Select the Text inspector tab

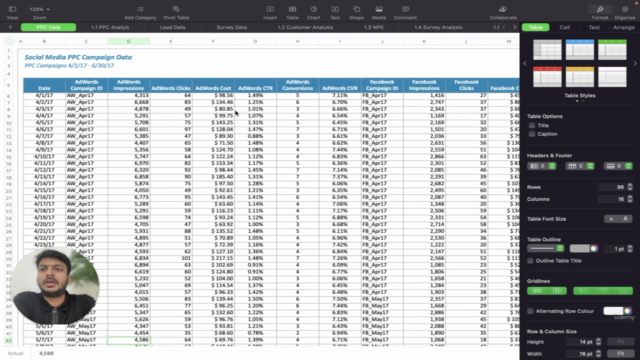click(x=594, y=27)
